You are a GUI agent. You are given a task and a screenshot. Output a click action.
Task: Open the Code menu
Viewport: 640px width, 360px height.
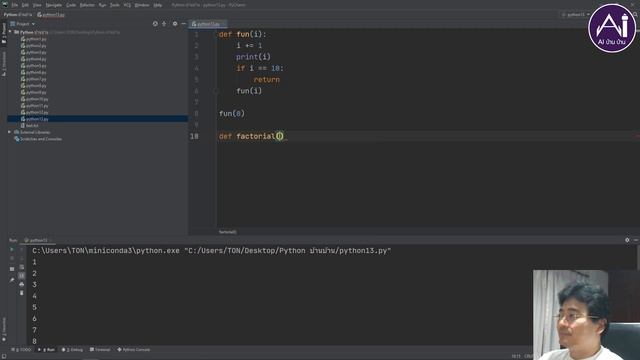71,5
